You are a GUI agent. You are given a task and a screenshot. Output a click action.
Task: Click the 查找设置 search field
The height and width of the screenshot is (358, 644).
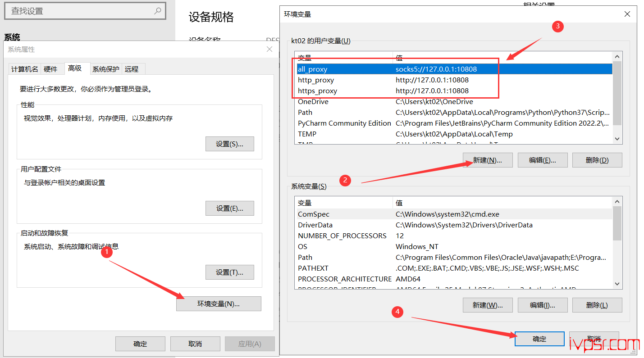tap(85, 11)
